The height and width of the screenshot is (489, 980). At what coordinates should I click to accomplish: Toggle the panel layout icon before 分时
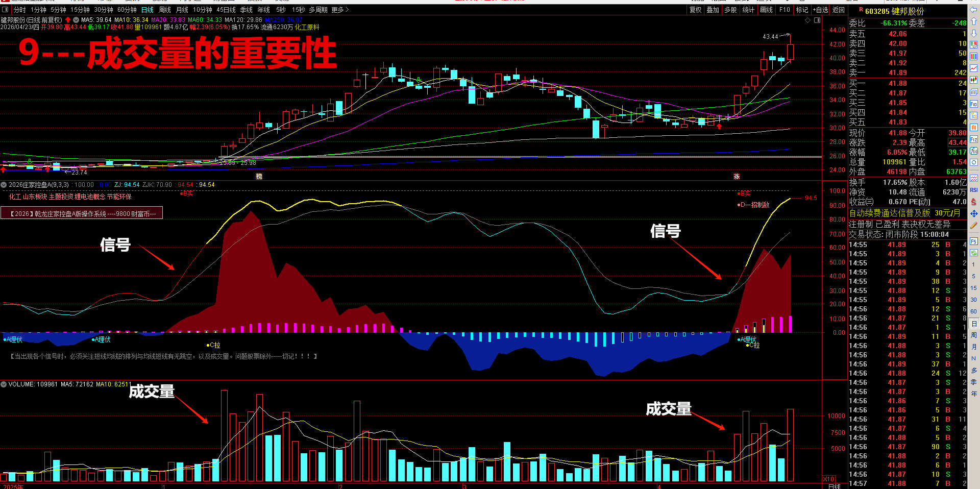pos(6,10)
